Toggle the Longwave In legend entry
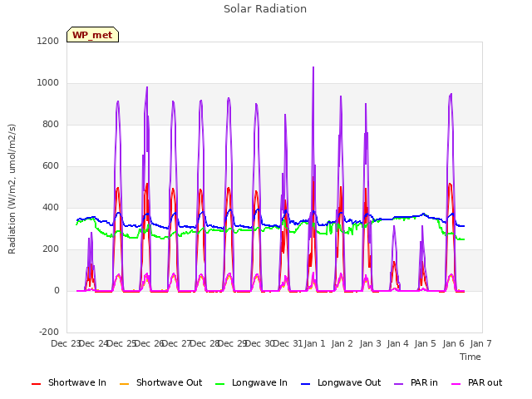This screenshot has height=399, width=532. pos(251,382)
